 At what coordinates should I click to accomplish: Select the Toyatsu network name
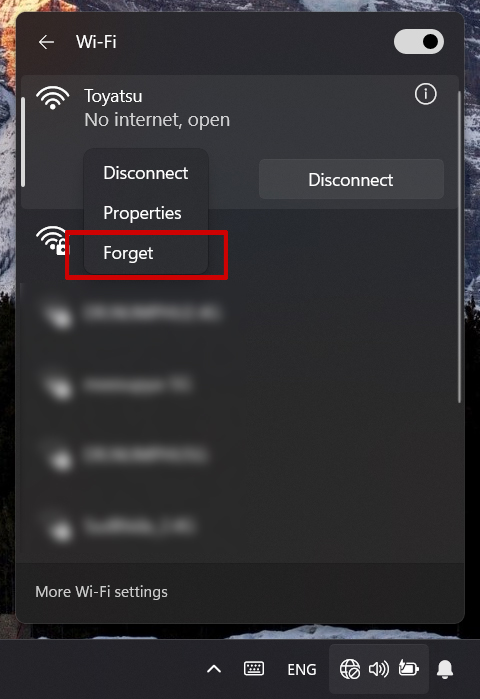[113, 96]
